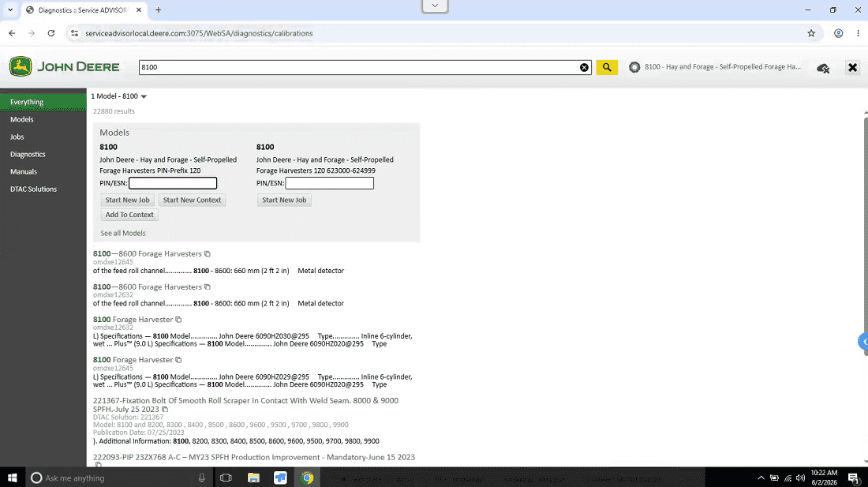Click PIN/ESN field for PIN-Prefix 1Z0 model

point(173,183)
